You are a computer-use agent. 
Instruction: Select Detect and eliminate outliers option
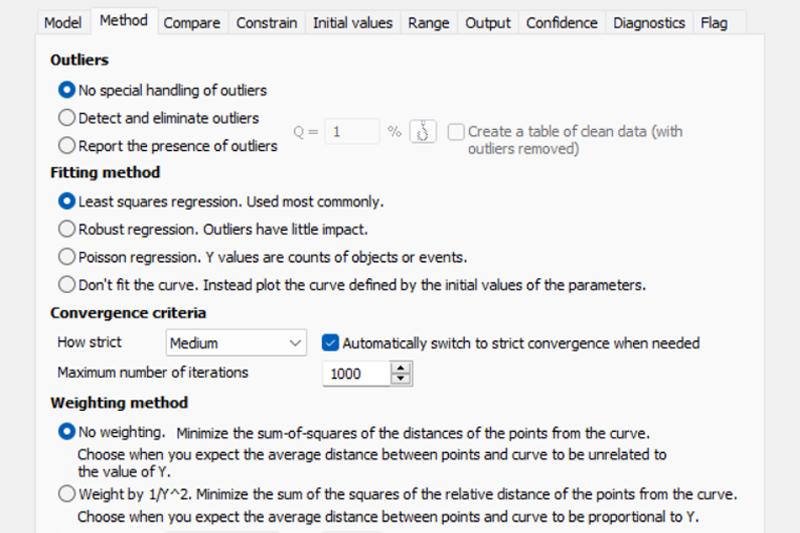[67, 118]
